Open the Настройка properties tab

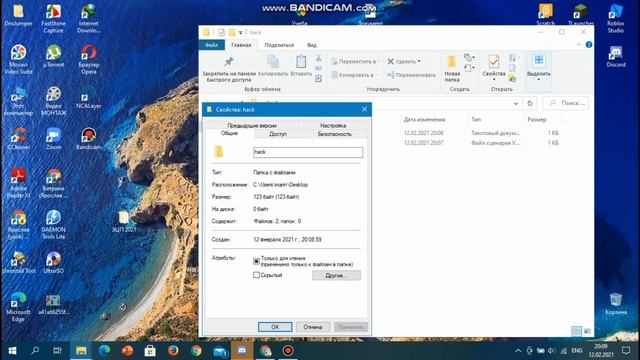pos(333,126)
